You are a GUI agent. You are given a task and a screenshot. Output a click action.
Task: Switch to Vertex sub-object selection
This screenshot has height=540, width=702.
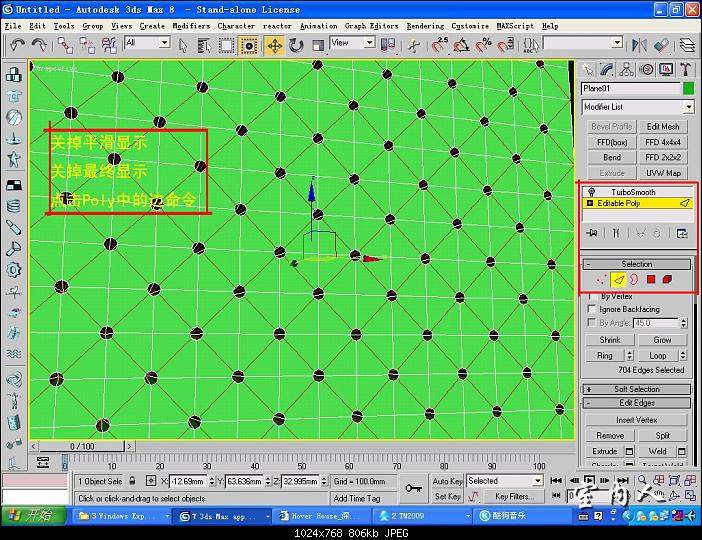[x=601, y=279]
